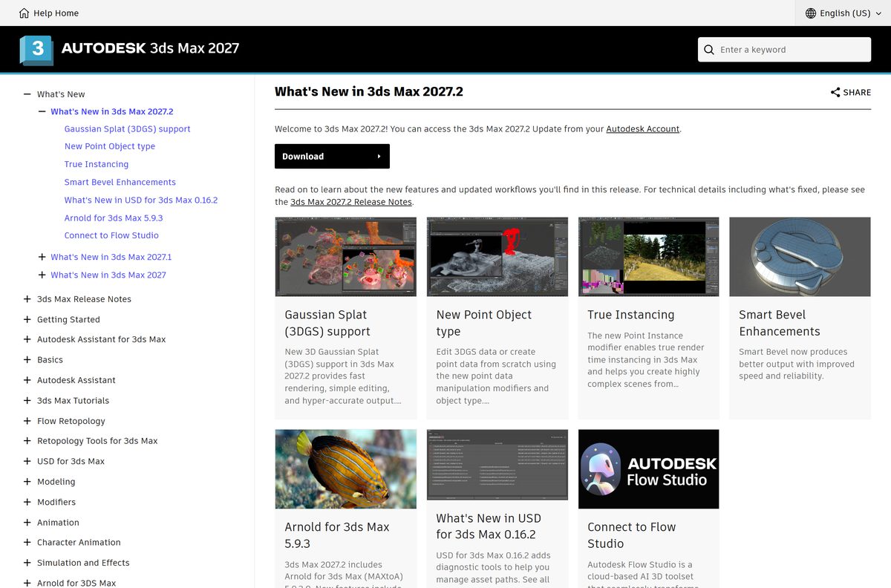The image size is (891, 588).
Task: Select What's New in 3ds Max 2027.2 tree link
Action: pyautogui.click(x=112, y=111)
